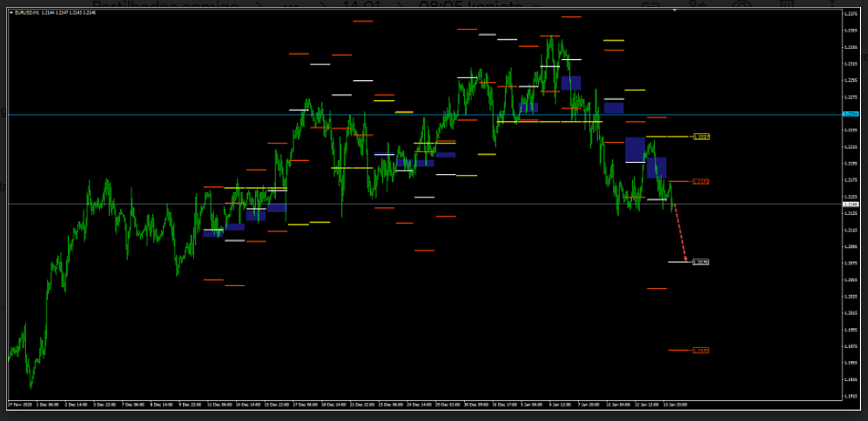Image resolution: width=868 pixels, height=421 pixels.
Task: Click the topmost value on price scale
Action: [851, 14]
